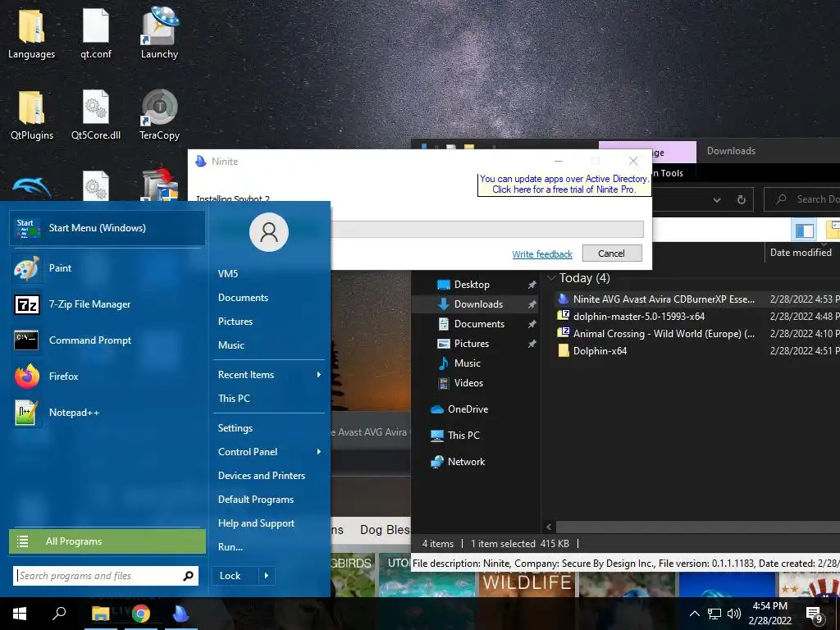Screen dimensions: 840x630
Task: Click the search programs and files box
Action: [98, 575]
